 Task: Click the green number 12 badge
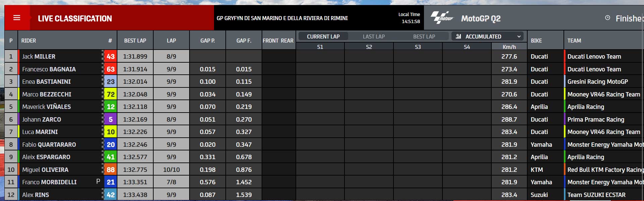(111, 107)
